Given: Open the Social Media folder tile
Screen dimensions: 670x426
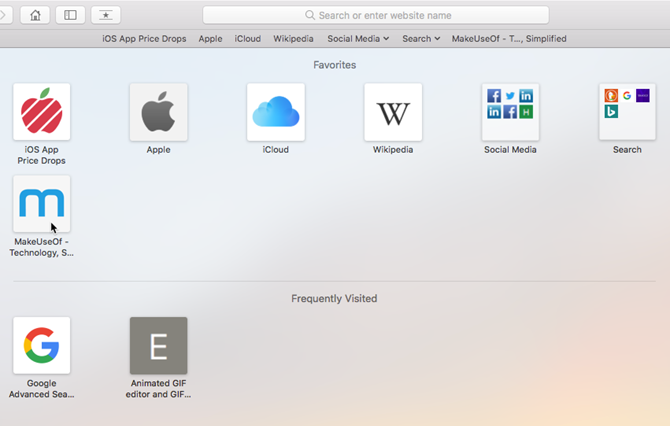Looking at the screenshot, I should pyautogui.click(x=510, y=112).
